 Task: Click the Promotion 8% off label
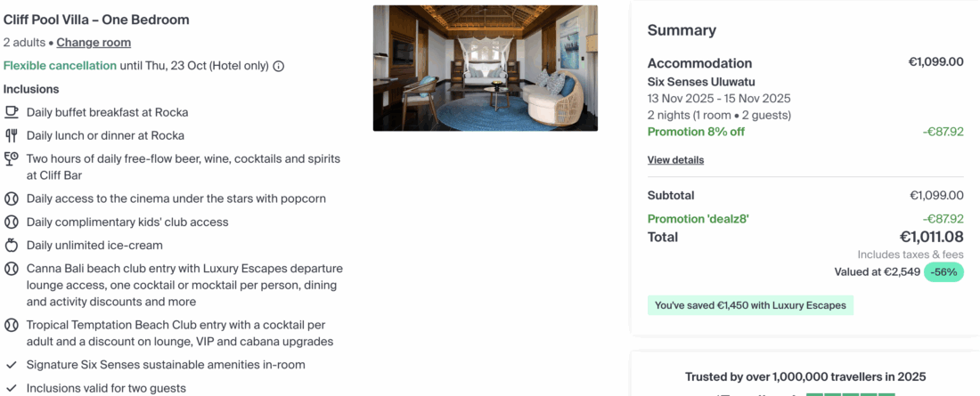(x=696, y=132)
